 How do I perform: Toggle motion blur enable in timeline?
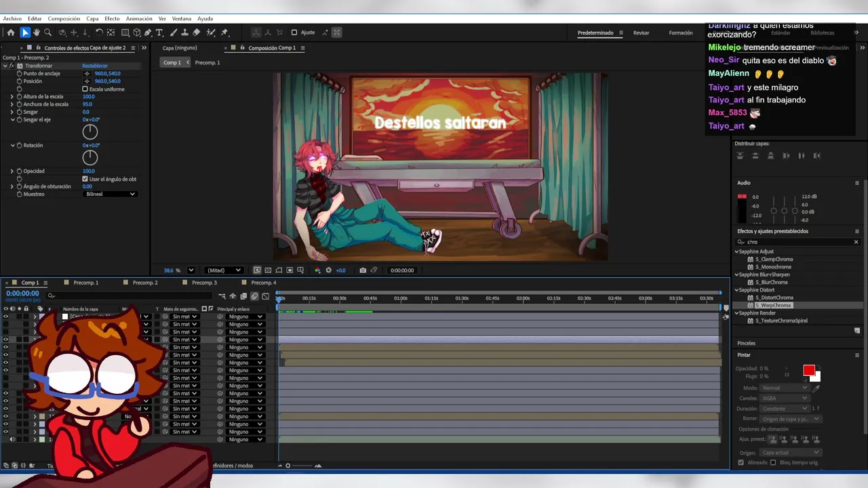pos(254,296)
